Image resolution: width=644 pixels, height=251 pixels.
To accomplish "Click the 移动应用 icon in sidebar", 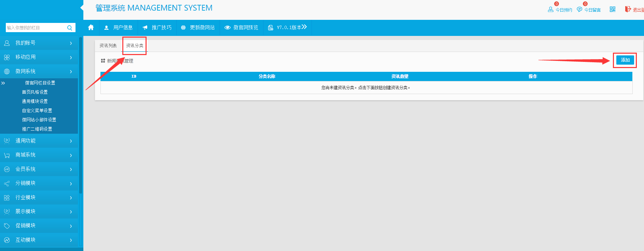I will click(x=7, y=57).
